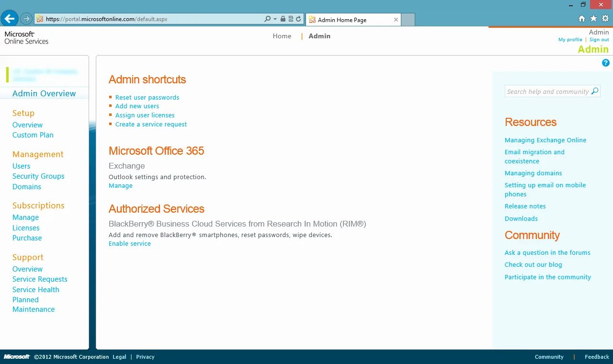Screen dimensions: 613x364
Task: Click the browser Home icon
Action: 582,19
